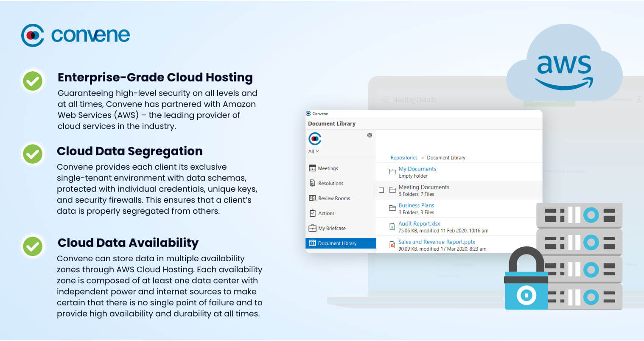
Task: Click the Document Library window title bar
Action: click(x=332, y=123)
